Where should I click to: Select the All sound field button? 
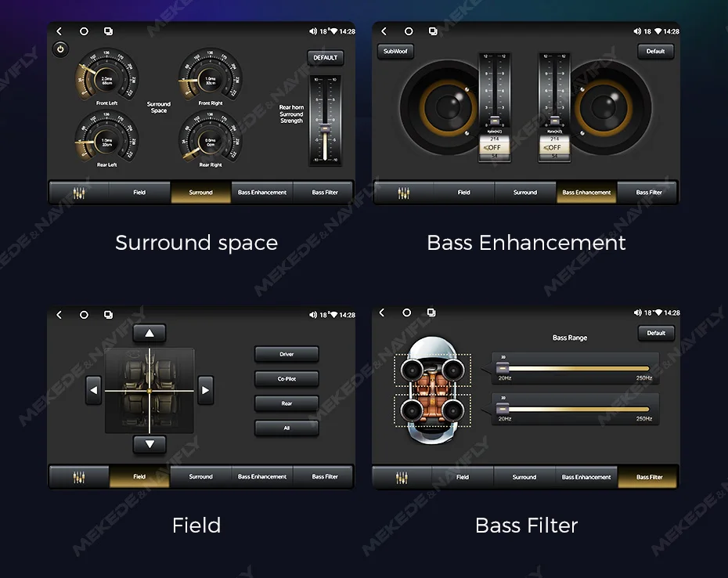coord(287,428)
